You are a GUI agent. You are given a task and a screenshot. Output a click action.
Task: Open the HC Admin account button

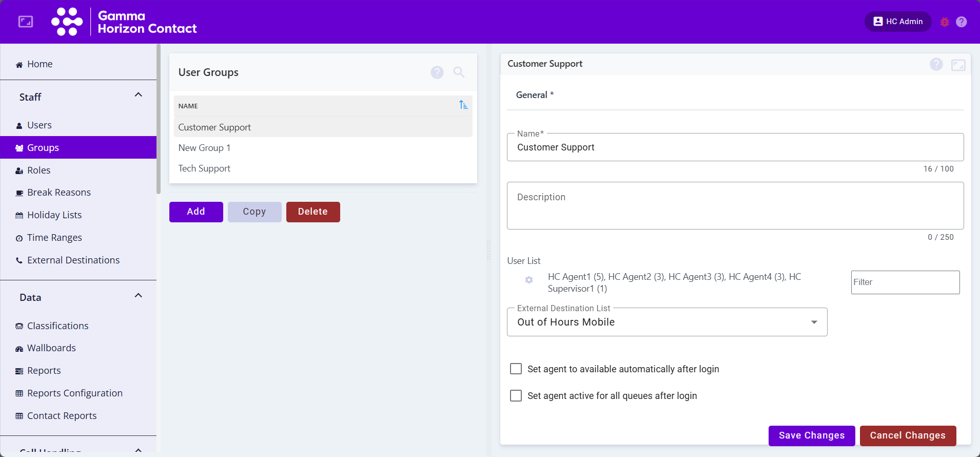[x=898, y=22]
